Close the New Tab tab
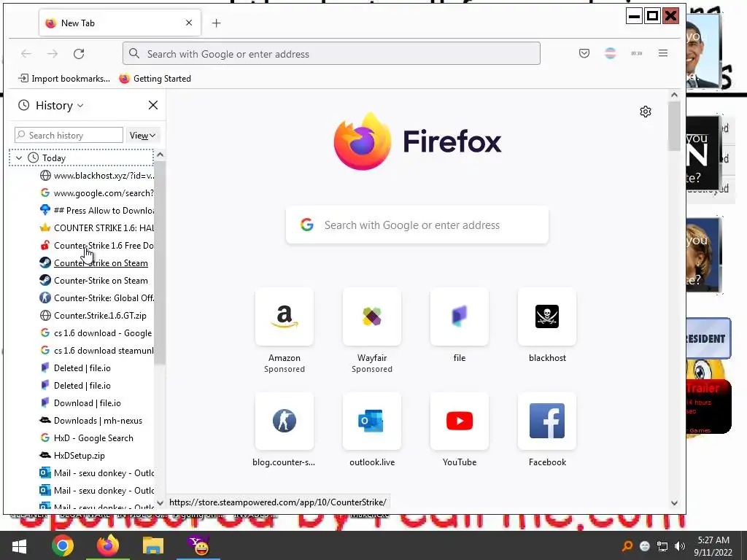747x560 pixels. click(x=189, y=23)
